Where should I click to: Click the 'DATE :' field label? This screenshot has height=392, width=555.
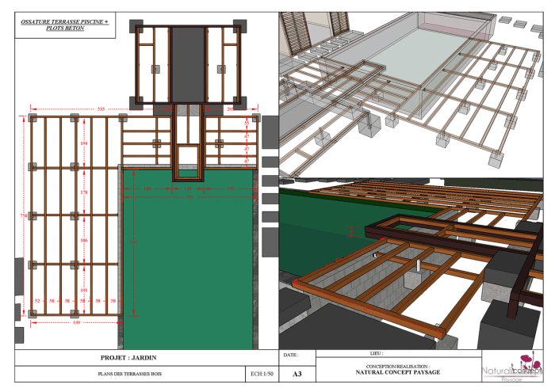point(291,355)
